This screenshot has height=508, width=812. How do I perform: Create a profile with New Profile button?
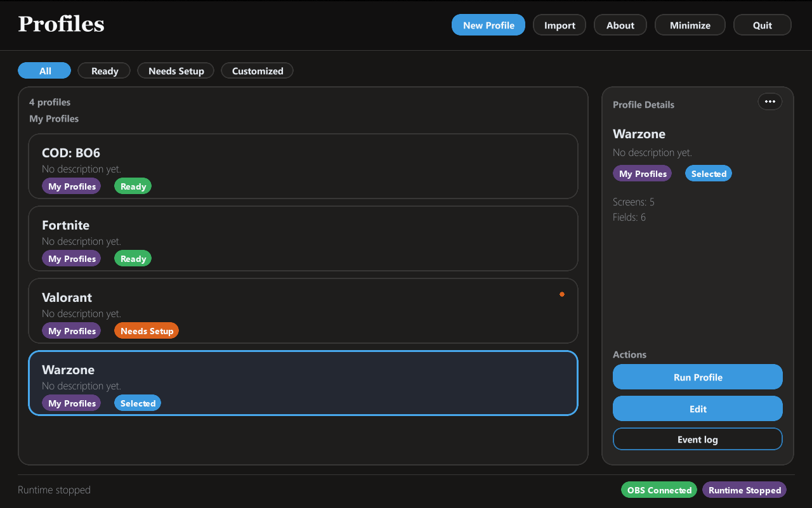click(488, 25)
